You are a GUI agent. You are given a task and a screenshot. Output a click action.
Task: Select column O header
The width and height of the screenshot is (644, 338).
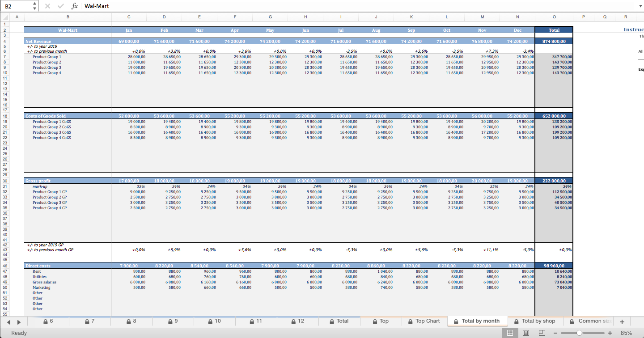click(x=554, y=17)
